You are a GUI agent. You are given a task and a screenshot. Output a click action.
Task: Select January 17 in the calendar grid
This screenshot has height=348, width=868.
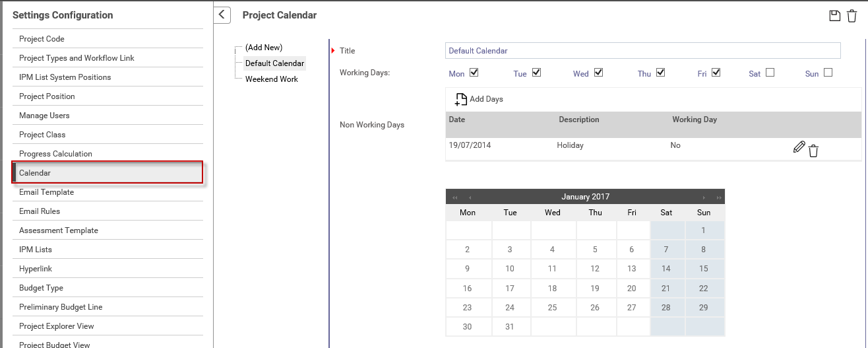click(x=510, y=289)
